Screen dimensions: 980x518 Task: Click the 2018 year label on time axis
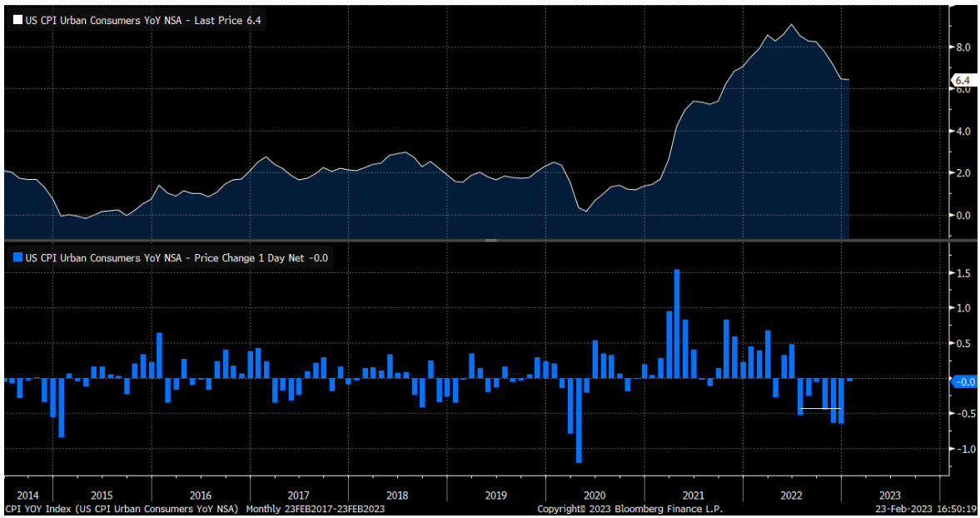(397, 496)
